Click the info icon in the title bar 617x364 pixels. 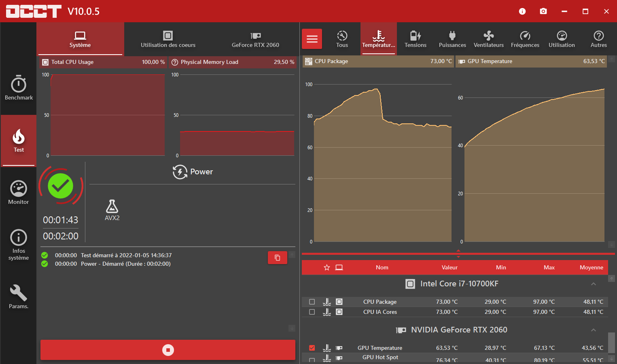tap(522, 11)
